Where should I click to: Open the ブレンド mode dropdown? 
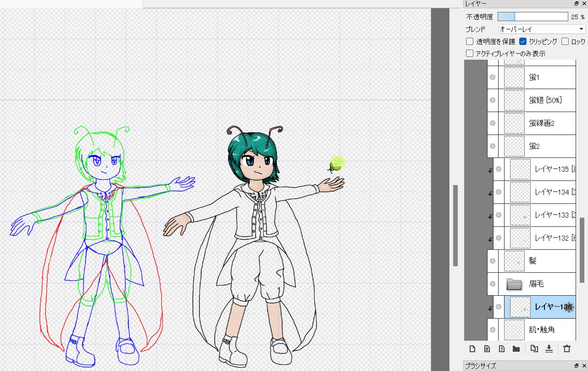[542, 29]
